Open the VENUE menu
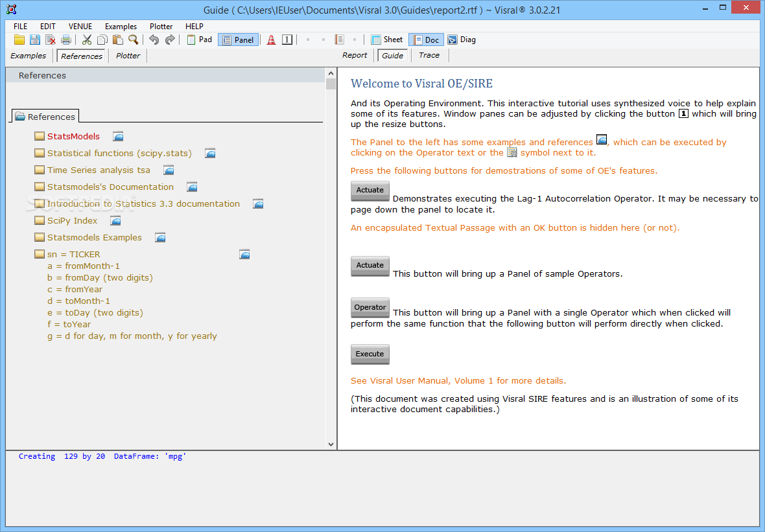This screenshot has height=532, width=765. (80, 27)
